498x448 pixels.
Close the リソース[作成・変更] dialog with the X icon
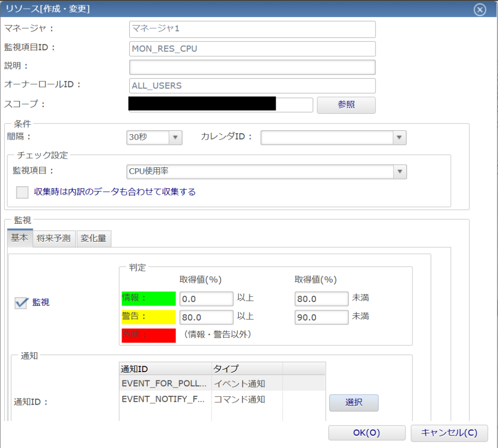[480, 9]
